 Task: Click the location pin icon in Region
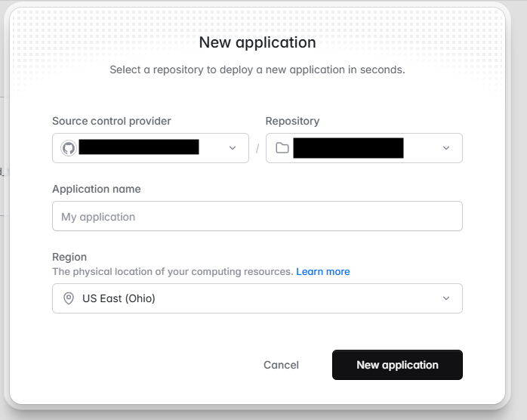coord(68,298)
